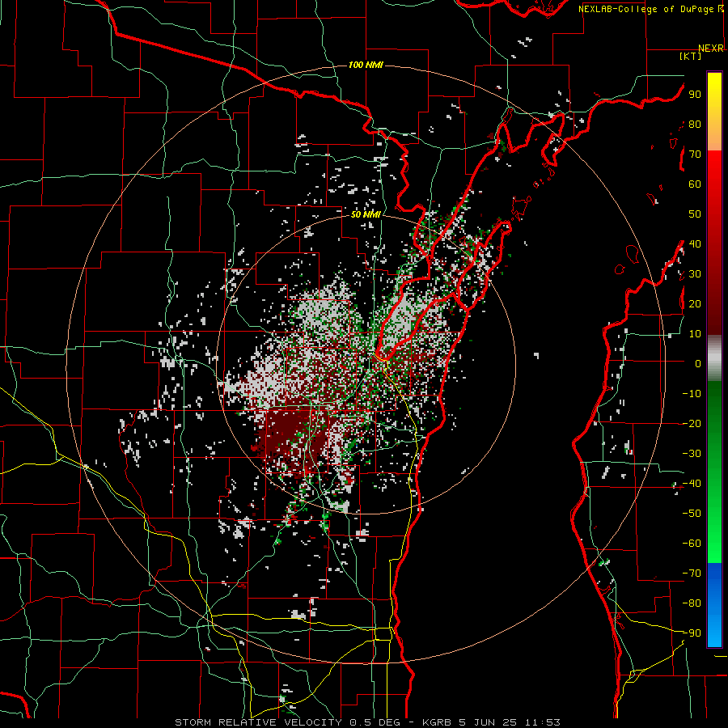Click the -30 value on the velocity scale
The width and height of the screenshot is (728, 728).
[x=692, y=454]
